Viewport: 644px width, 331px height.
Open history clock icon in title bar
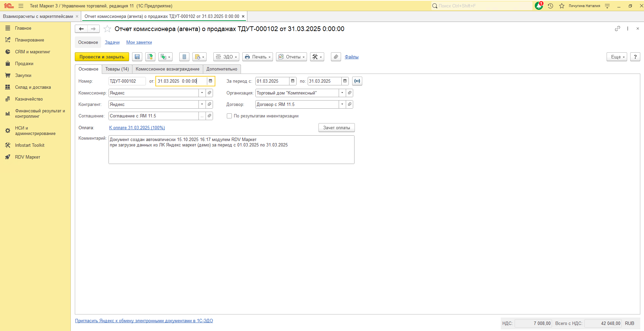(550, 6)
